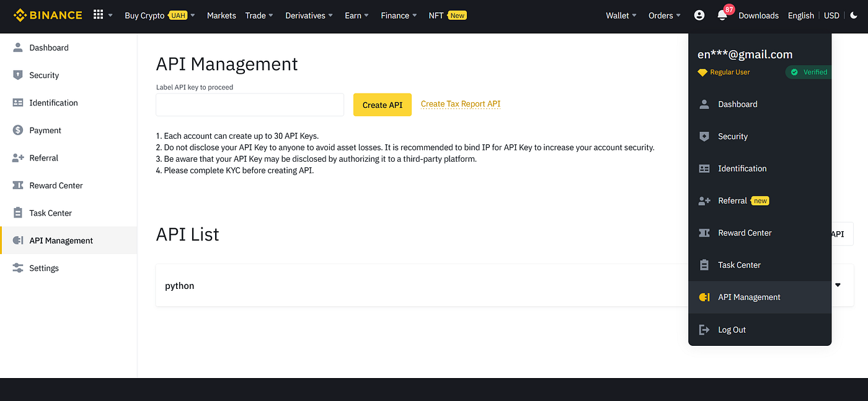Image resolution: width=868 pixels, height=401 pixels.
Task: Click Log Out arrow icon
Action: [704, 330]
